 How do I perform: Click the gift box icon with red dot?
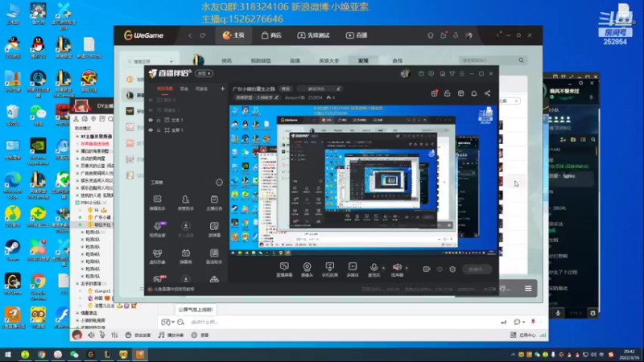[434, 93]
